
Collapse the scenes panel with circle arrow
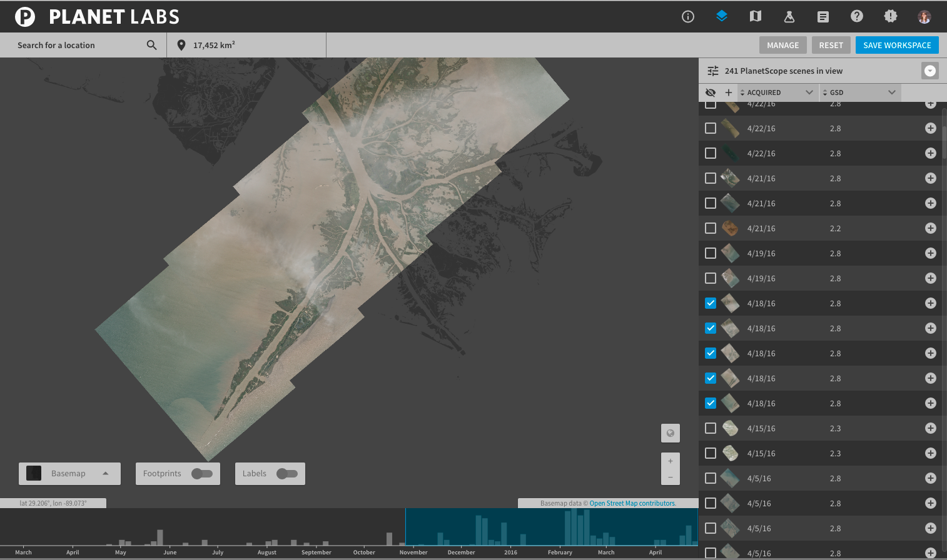coord(930,71)
